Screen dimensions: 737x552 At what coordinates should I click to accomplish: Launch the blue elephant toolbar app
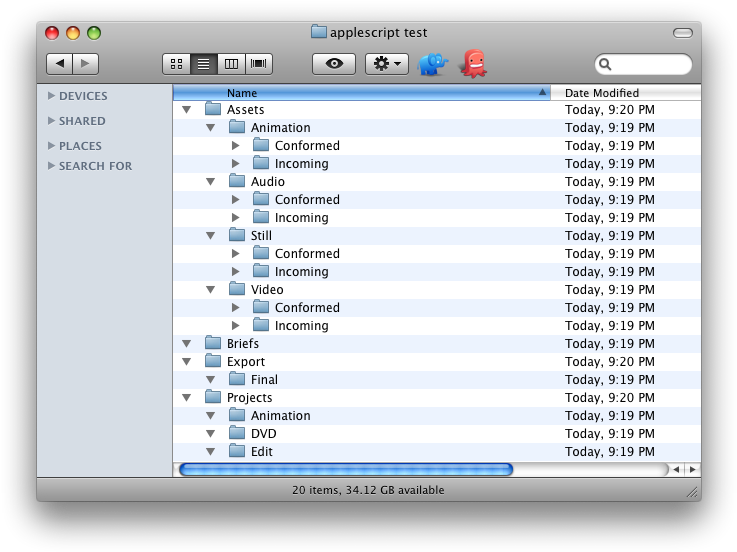tap(432, 64)
